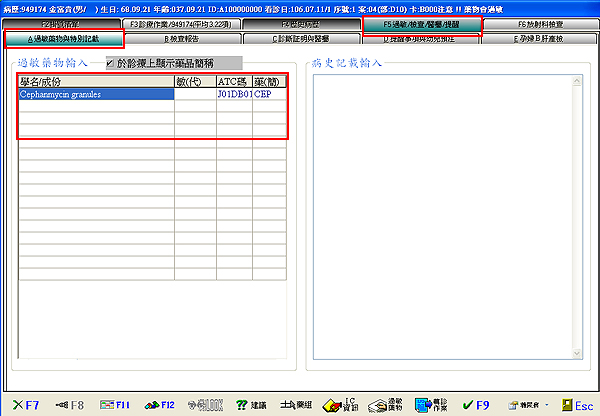This screenshot has width=600, height=416.
Task: Select the Cephanmycin granules row
Action: [x=96, y=95]
